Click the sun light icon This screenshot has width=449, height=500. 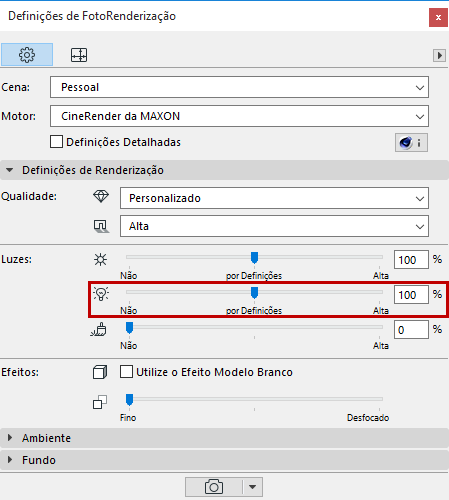point(100,259)
